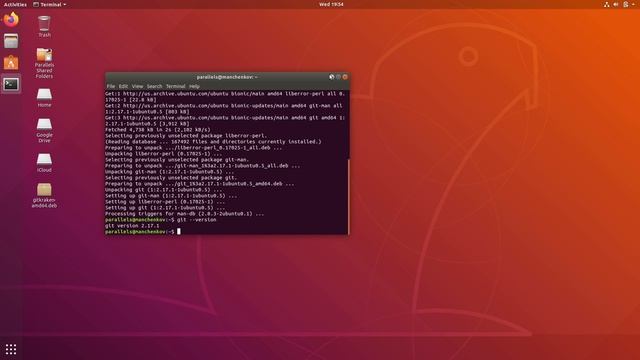This screenshot has width=640, height=360.
Task: Open the Terminal menu in menubar
Action: click(176, 87)
